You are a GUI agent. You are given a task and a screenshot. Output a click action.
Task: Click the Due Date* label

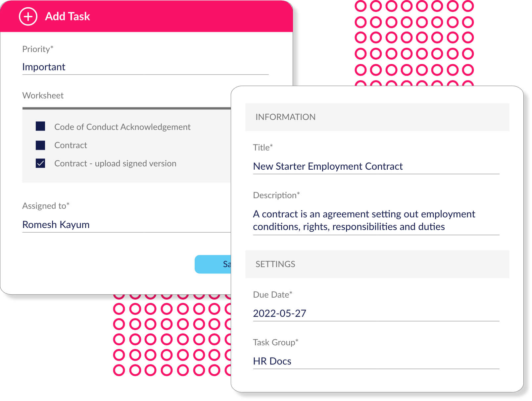tap(272, 295)
